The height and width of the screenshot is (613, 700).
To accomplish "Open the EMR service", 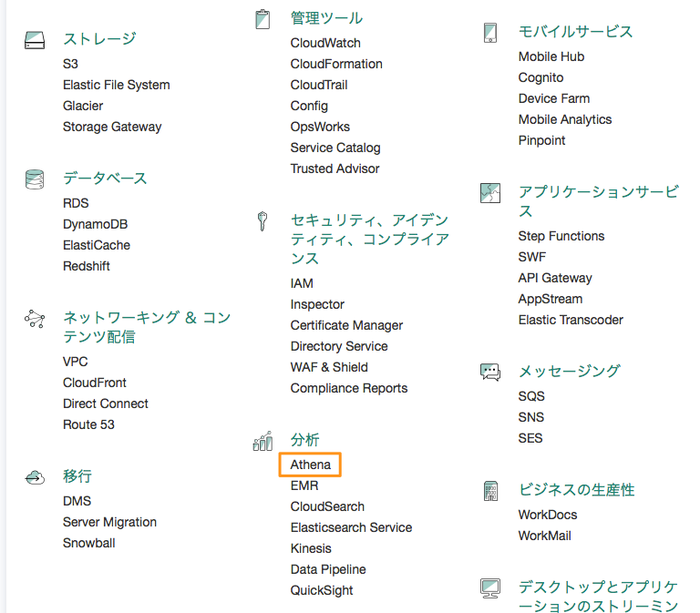I will pos(304,485).
